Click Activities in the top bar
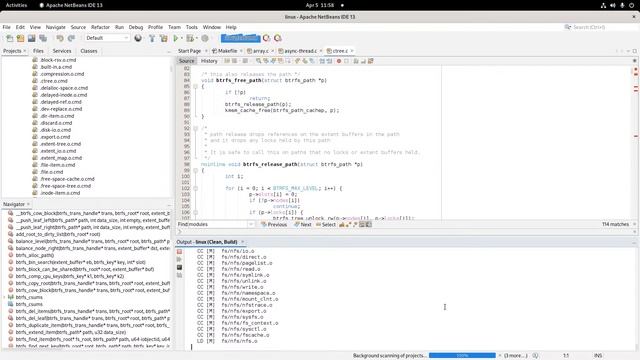The image size is (640, 360). pyautogui.click(x=16, y=5)
